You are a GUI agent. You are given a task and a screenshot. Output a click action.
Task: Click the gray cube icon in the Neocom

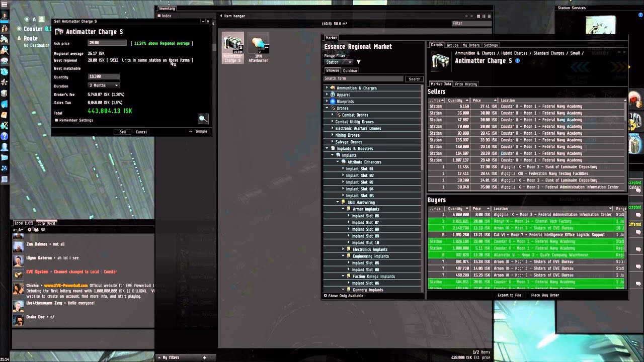tap(5, 94)
